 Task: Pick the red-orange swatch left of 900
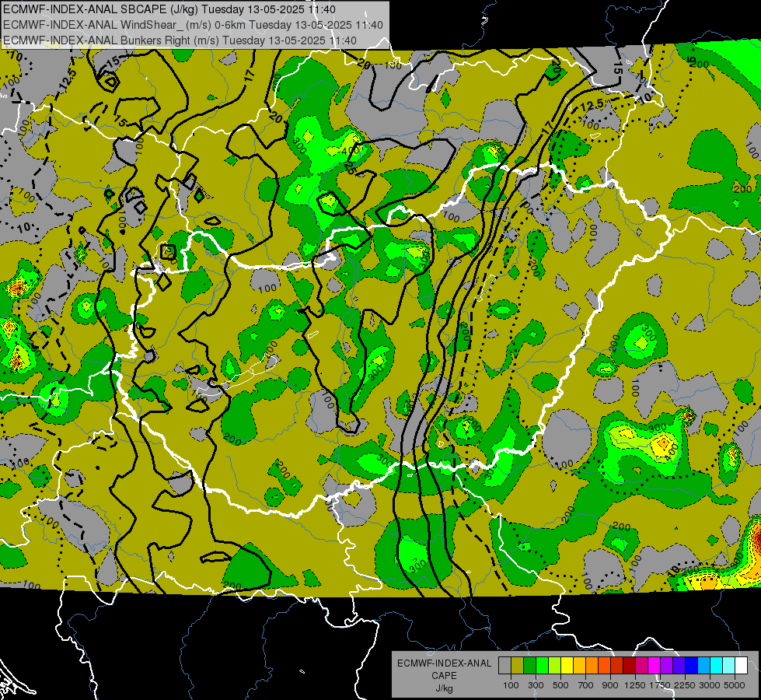(x=604, y=666)
